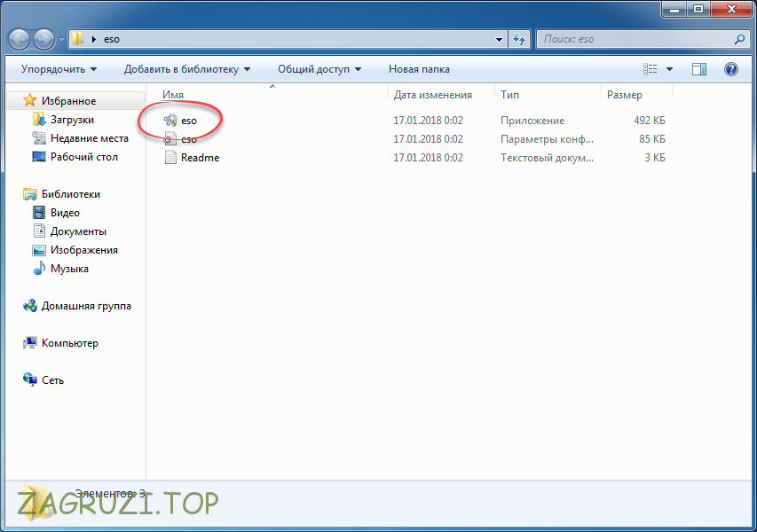Image resolution: width=757 pixels, height=532 pixels.
Task: Click the magnifier search icon
Action: tap(739, 40)
